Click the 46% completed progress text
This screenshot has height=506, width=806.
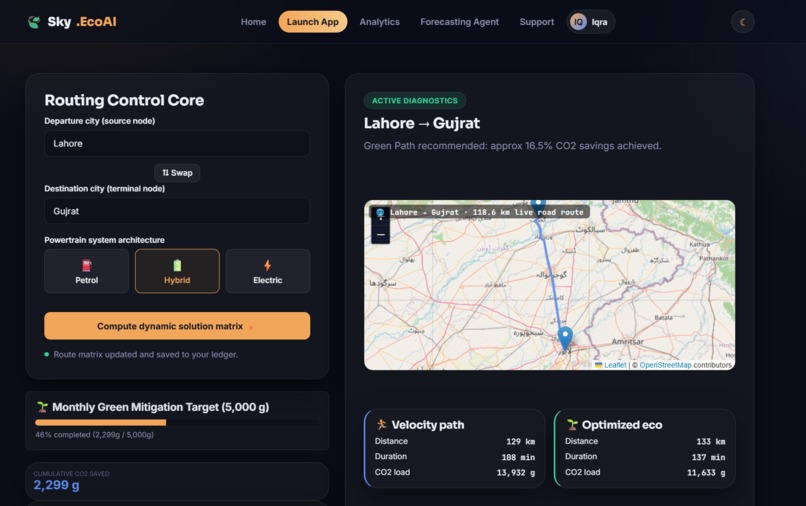[x=95, y=435]
